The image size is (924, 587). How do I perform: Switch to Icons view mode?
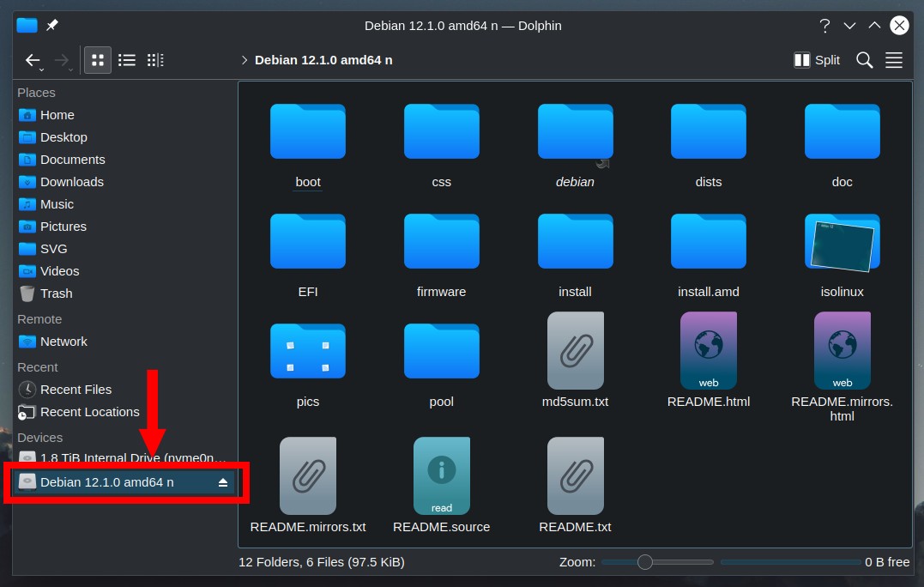(98, 60)
